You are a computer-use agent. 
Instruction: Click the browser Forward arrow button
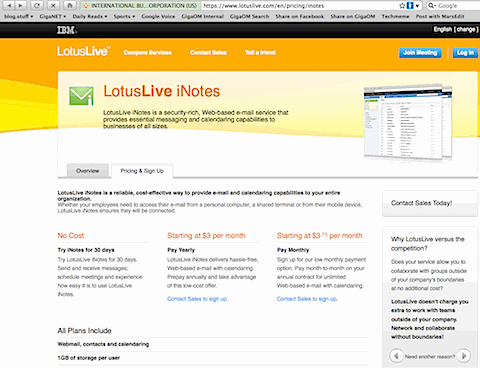point(21,5)
